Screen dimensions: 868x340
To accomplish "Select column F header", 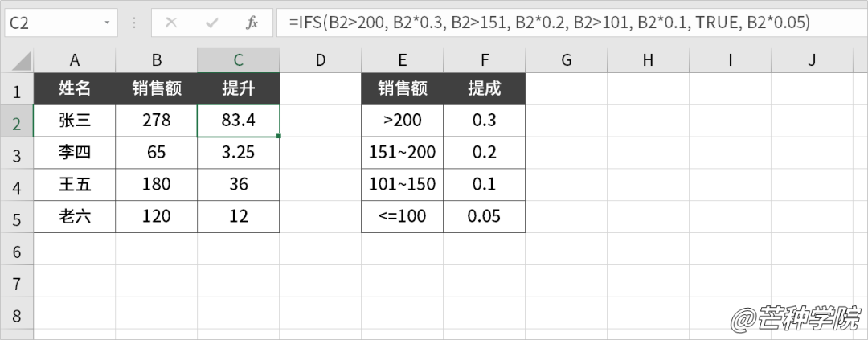I will coord(484,59).
